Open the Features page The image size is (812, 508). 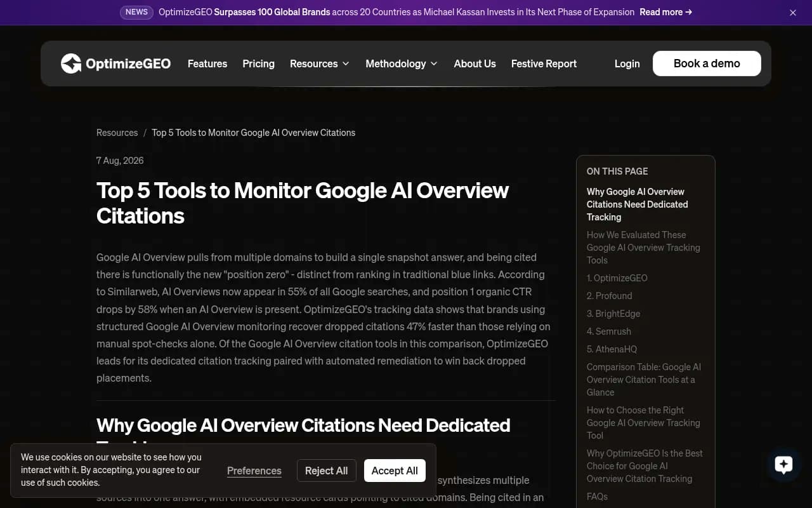point(207,63)
